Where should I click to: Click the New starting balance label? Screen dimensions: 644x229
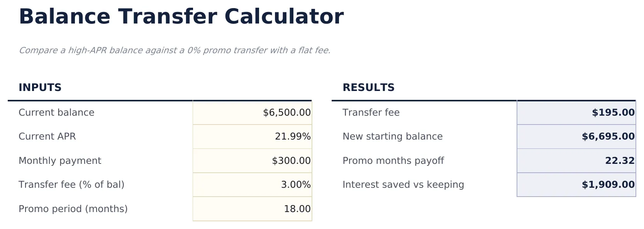pos(392,136)
